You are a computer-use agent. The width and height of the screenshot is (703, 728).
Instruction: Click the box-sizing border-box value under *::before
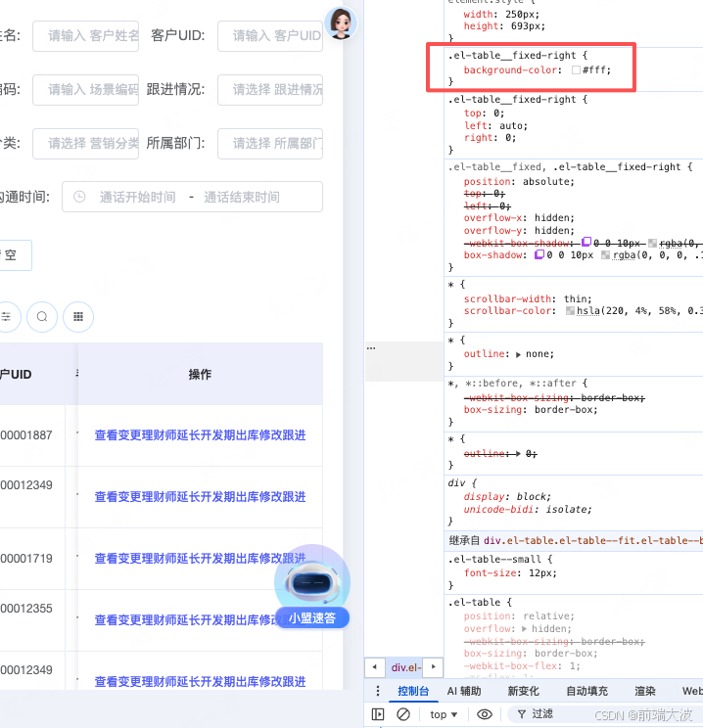(566, 409)
